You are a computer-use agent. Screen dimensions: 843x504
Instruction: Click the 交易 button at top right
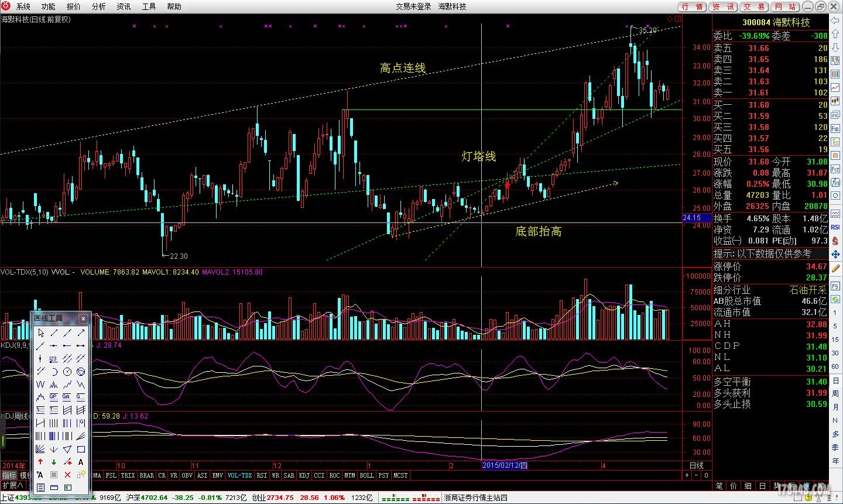coord(755,6)
